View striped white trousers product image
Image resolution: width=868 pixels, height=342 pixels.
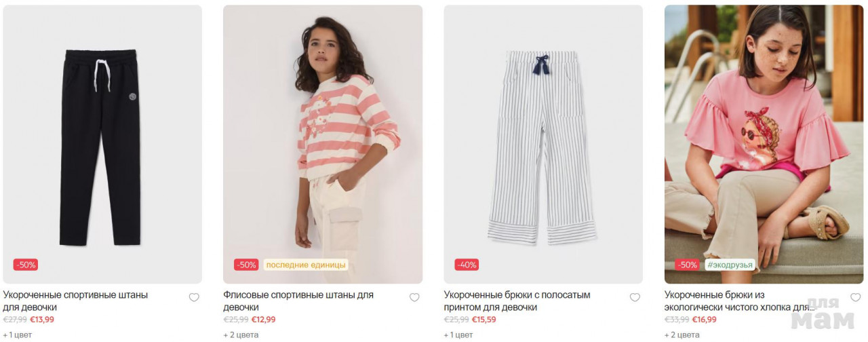point(543,145)
